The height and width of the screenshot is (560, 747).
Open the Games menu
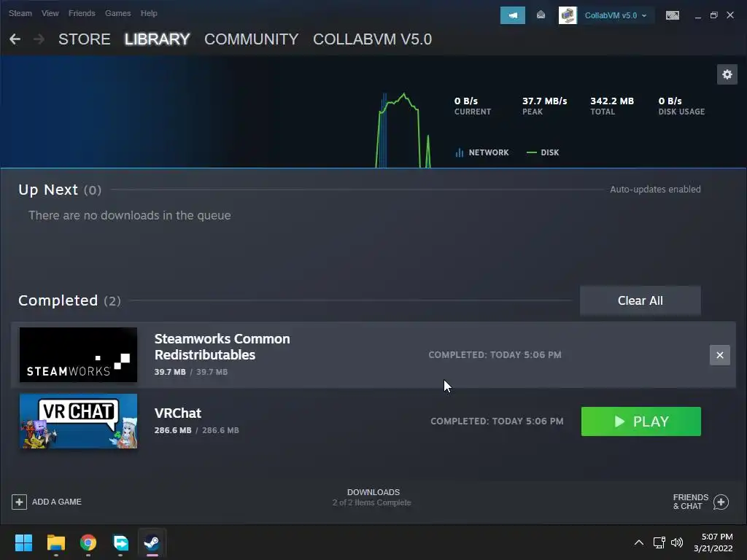point(117,13)
